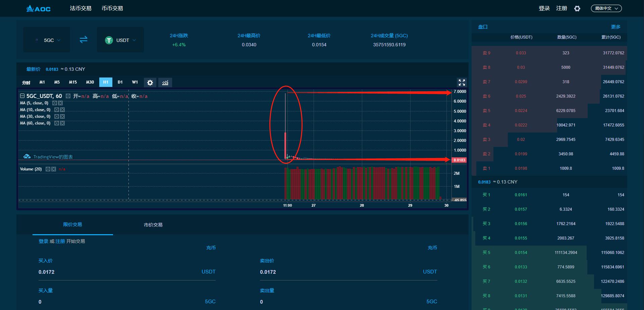Select the W1 interval
This screenshot has height=310, width=644.
(x=135, y=82)
